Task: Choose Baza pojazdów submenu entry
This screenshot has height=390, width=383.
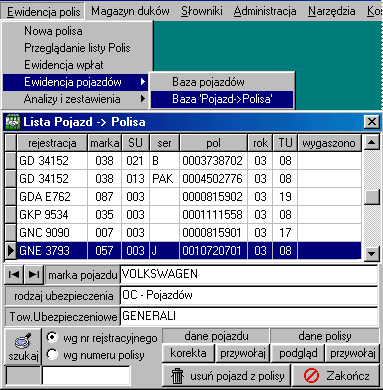Action: 222,82
